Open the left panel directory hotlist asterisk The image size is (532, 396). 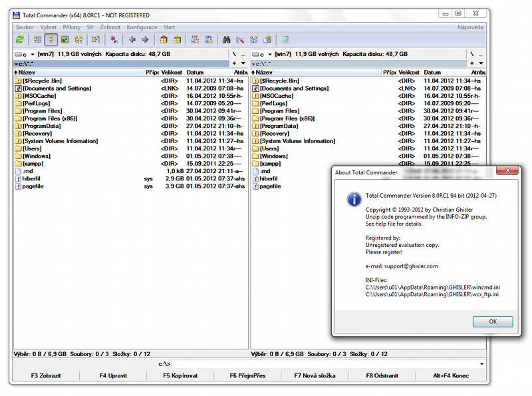point(234,63)
